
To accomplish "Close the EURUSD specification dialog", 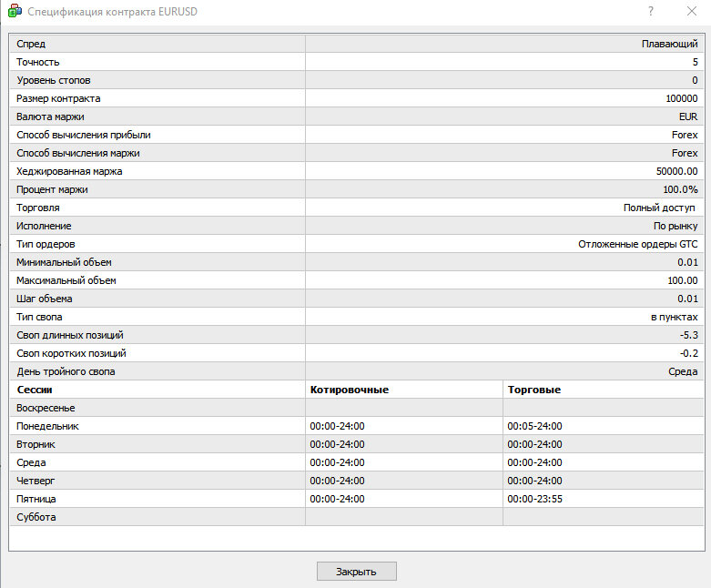I will coord(692,11).
